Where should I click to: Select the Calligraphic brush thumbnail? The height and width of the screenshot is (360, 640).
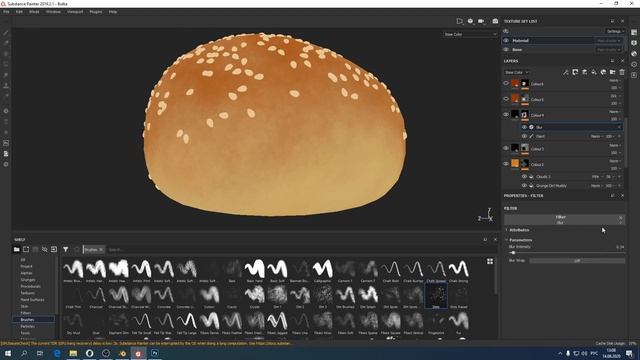pos(322,271)
